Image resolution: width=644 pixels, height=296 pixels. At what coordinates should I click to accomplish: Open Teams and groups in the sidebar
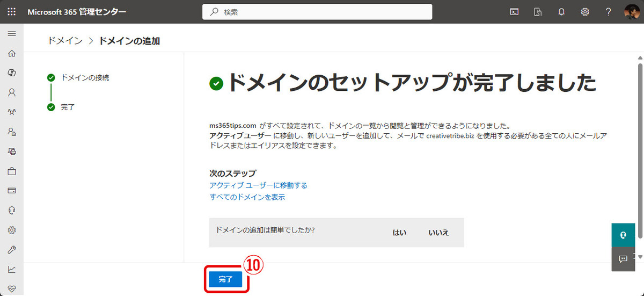point(12,112)
